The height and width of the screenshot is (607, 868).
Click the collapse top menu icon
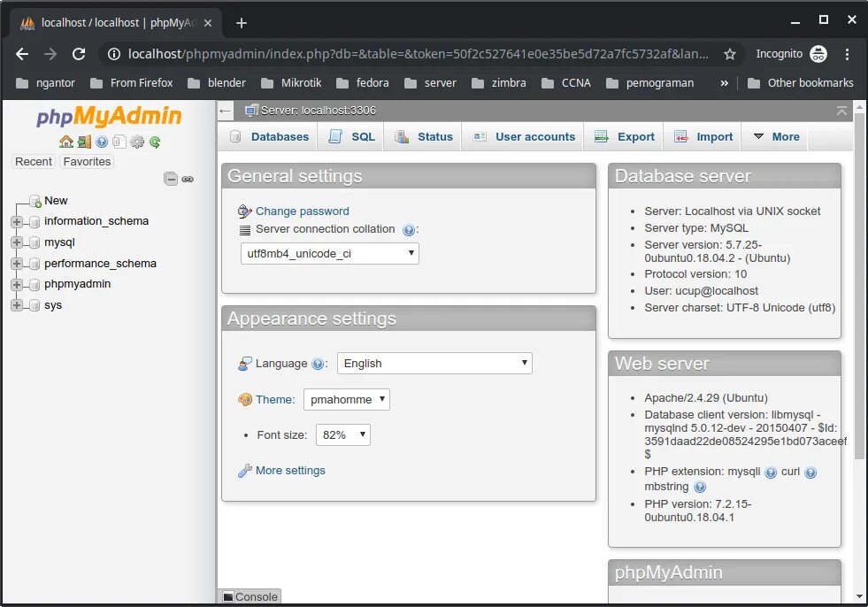coord(841,111)
